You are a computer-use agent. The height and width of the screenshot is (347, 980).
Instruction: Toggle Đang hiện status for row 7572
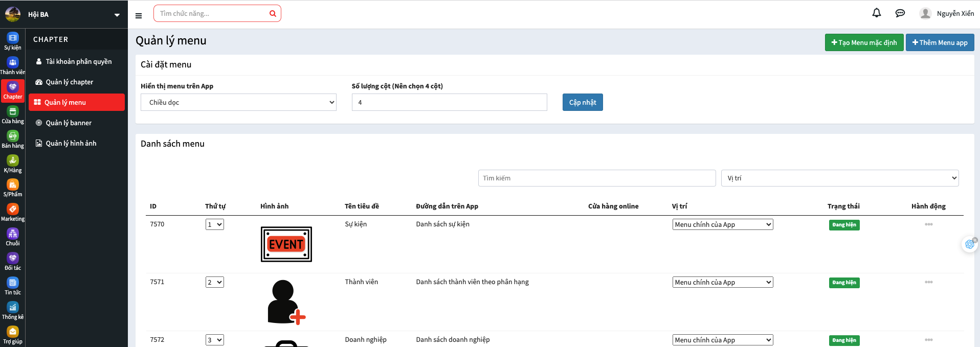click(x=844, y=340)
